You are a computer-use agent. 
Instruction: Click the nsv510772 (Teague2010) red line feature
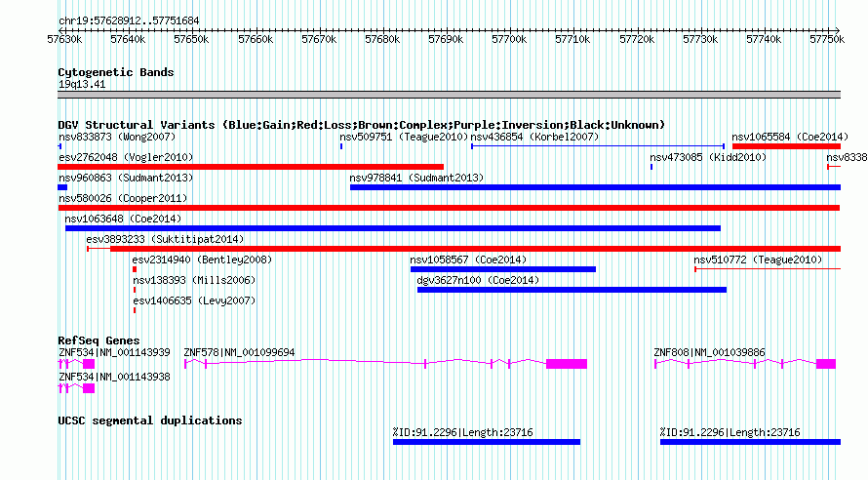[x=768, y=269]
